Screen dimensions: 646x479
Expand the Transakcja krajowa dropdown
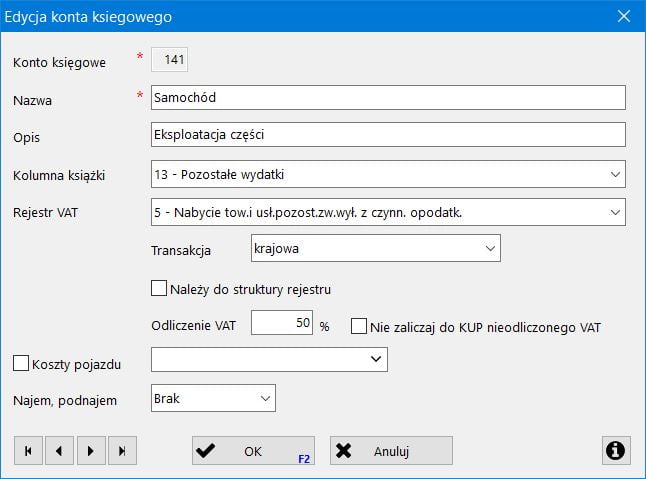(x=489, y=247)
